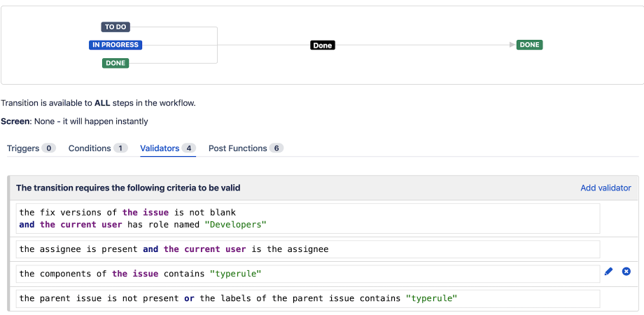644x315 pixels.
Task: Click the black Done transition label
Action: click(323, 45)
